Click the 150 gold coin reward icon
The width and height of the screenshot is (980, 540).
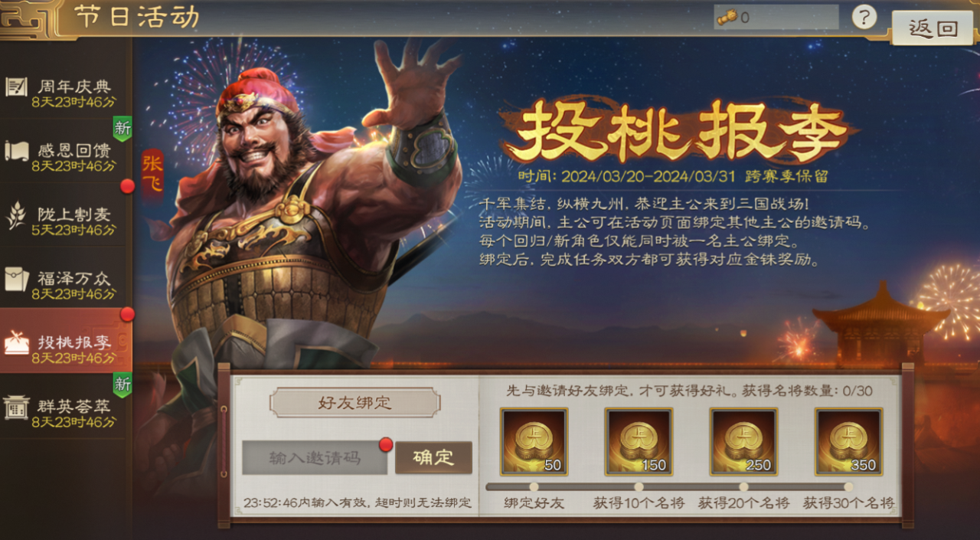[x=639, y=441]
